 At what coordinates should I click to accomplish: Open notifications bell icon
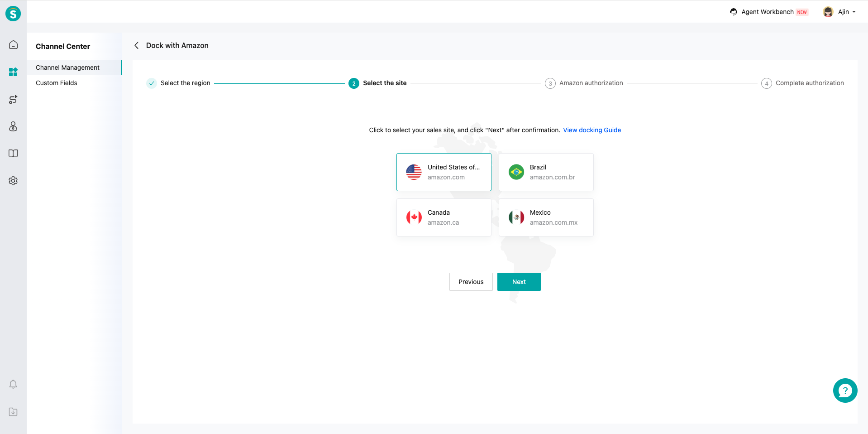[13, 384]
